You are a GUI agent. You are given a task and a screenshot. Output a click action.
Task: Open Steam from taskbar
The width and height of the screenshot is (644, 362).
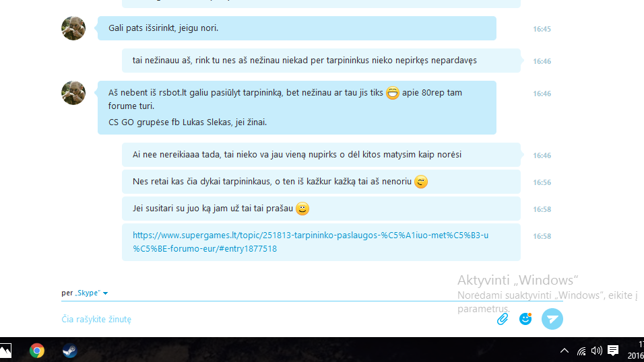[x=69, y=351]
